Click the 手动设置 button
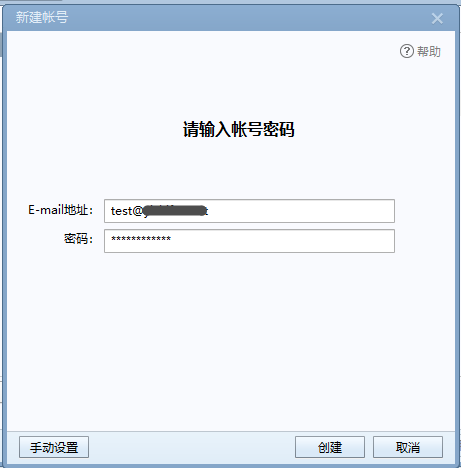Screen dimensions: 461x468 click(x=54, y=447)
